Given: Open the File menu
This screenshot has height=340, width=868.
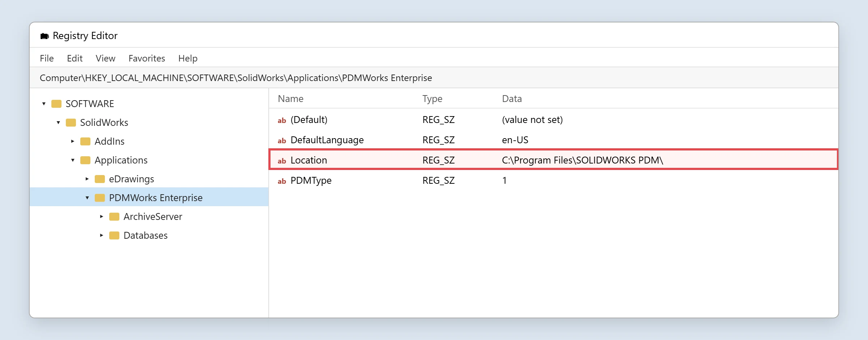Looking at the screenshot, I should pyautogui.click(x=47, y=58).
